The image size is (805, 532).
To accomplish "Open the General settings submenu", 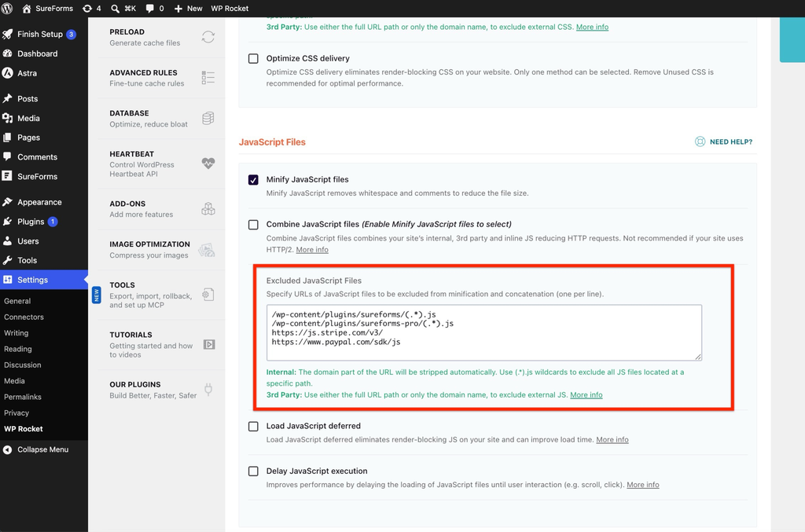I will click(17, 301).
